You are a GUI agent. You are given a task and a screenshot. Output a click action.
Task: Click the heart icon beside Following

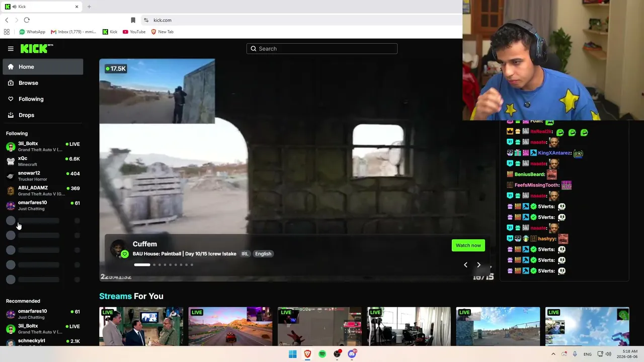11,99
